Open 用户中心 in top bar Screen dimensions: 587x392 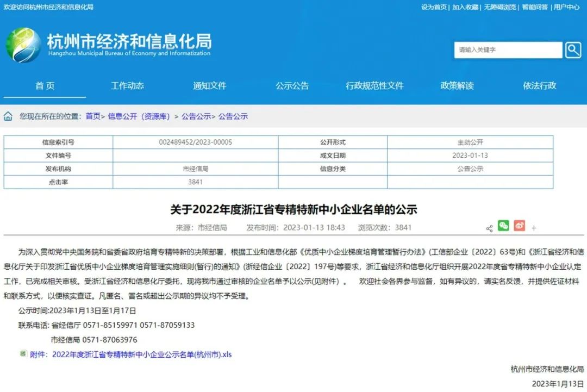pyautogui.click(x=567, y=7)
